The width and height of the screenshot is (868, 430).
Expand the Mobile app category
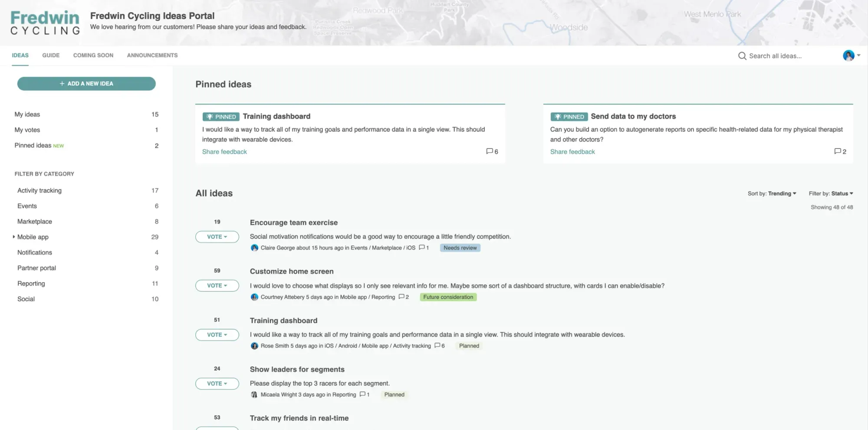tap(13, 237)
